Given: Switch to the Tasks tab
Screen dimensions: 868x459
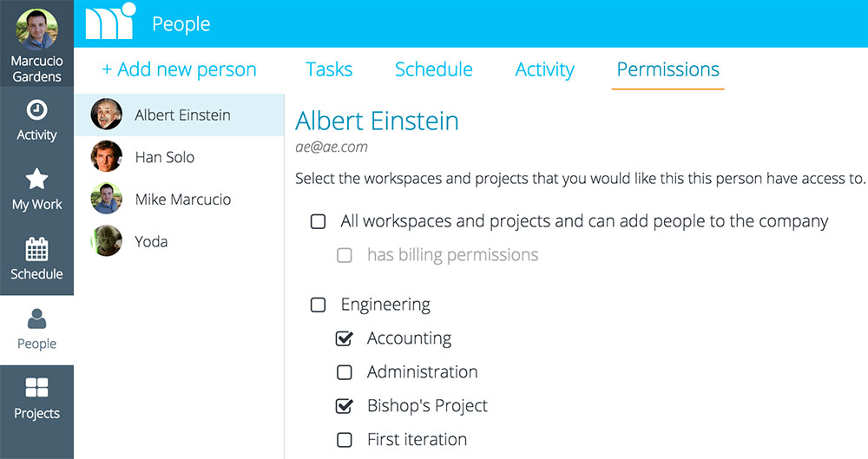Looking at the screenshot, I should (x=329, y=69).
